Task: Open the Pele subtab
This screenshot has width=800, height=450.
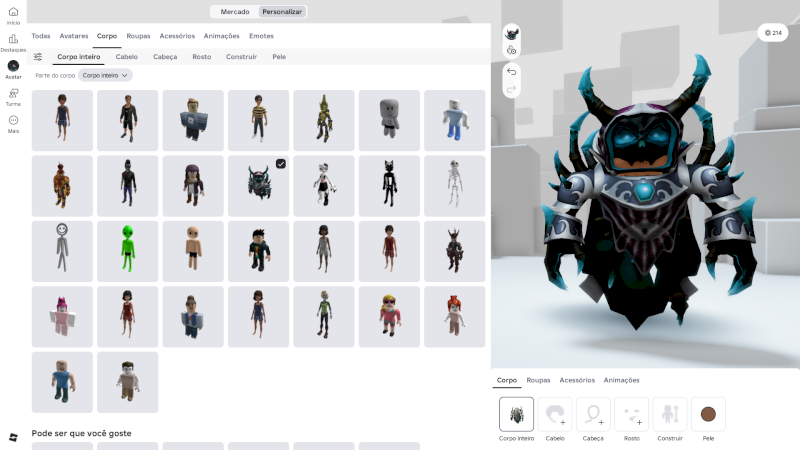Action: (279, 57)
